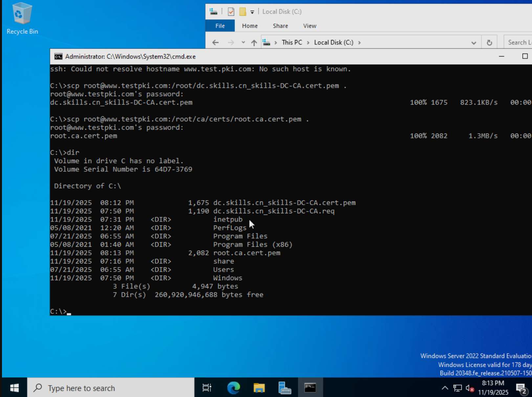
Task: Expand the chevron between This PC and Local Disk
Action: (308, 42)
